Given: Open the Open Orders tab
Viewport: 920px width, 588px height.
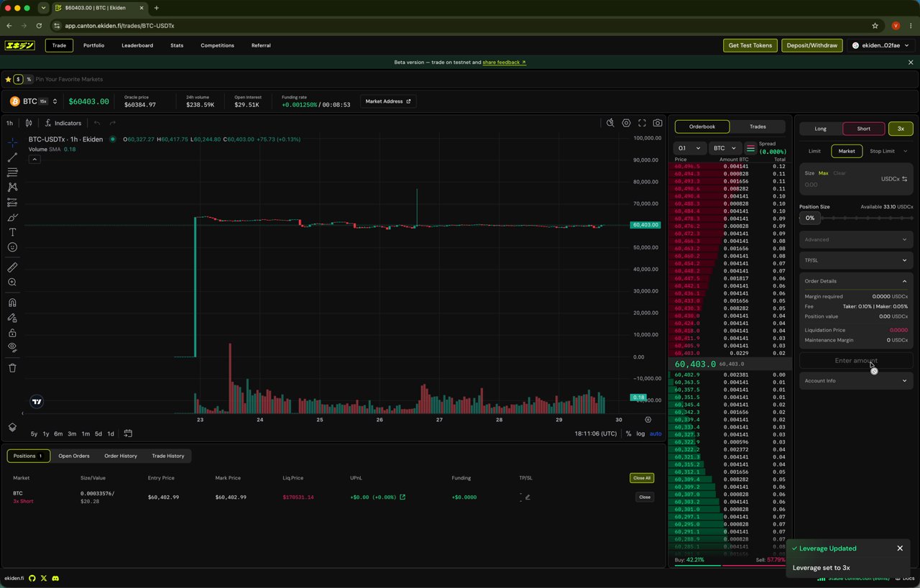Looking at the screenshot, I should point(74,456).
